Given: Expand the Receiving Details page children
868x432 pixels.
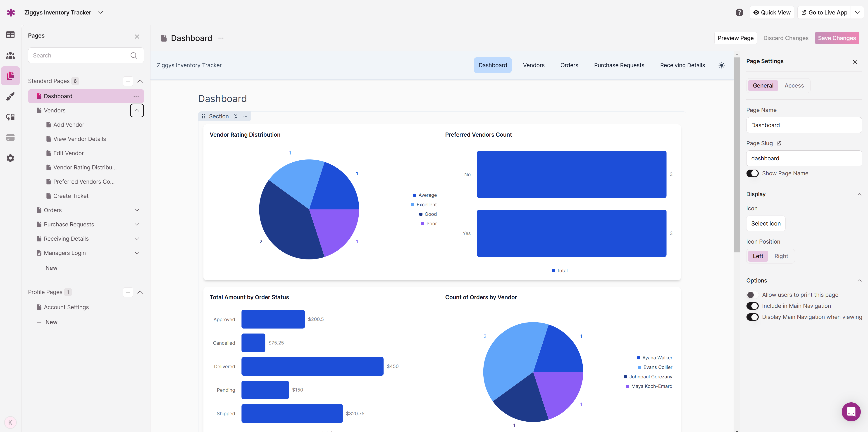Looking at the screenshot, I should [x=137, y=239].
